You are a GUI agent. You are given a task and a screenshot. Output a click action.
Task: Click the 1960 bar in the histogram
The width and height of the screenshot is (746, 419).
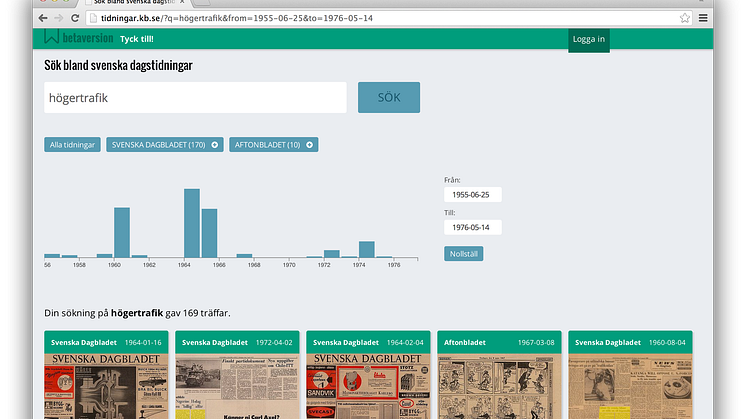pyautogui.click(x=122, y=233)
